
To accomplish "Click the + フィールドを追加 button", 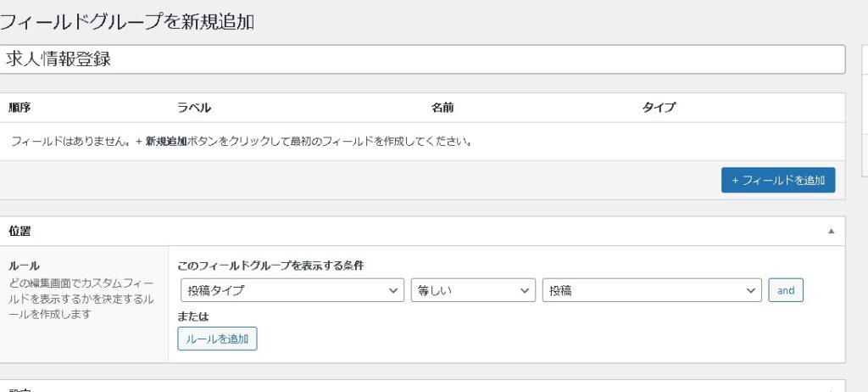I will (x=777, y=180).
